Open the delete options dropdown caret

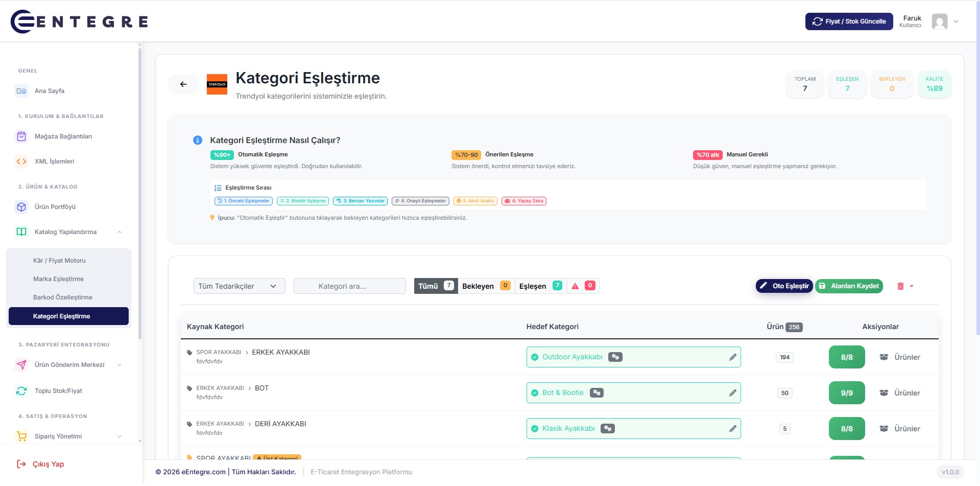[912, 286]
